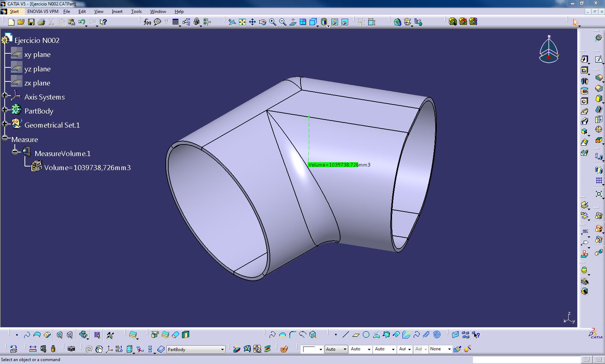Create a new document with New icon
The width and height of the screenshot is (605, 364).
pos(11,22)
